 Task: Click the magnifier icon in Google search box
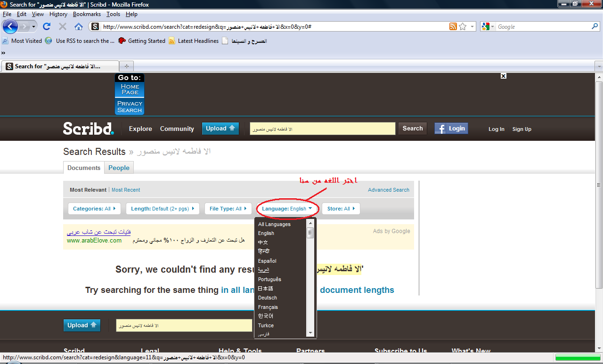pos(595,27)
